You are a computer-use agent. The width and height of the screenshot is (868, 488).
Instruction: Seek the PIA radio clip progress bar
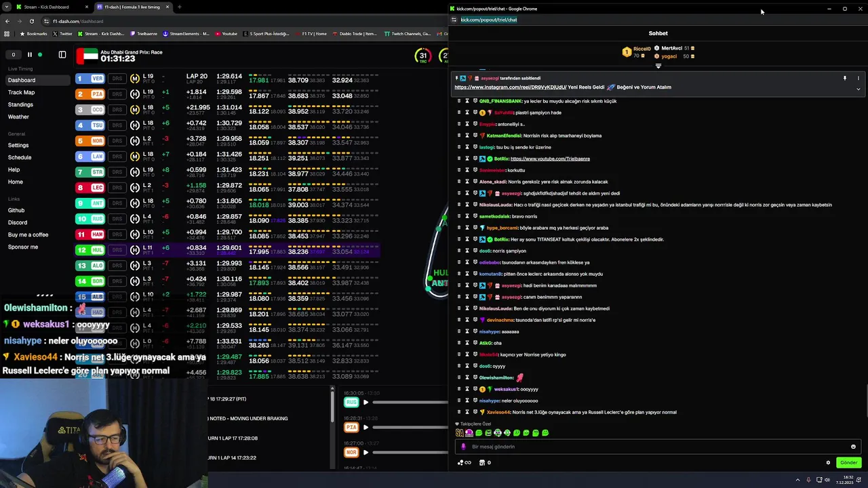(409, 428)
